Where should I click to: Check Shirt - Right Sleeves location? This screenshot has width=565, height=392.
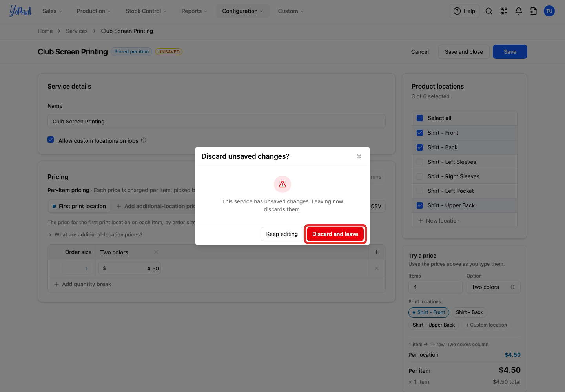pos(420,176)
